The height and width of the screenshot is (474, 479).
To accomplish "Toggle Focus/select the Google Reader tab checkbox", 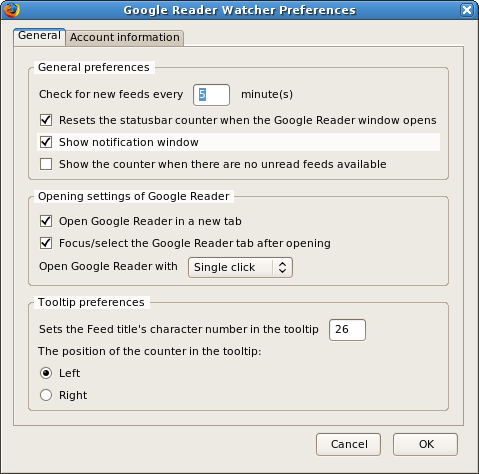I will click(x=46, y=243).
